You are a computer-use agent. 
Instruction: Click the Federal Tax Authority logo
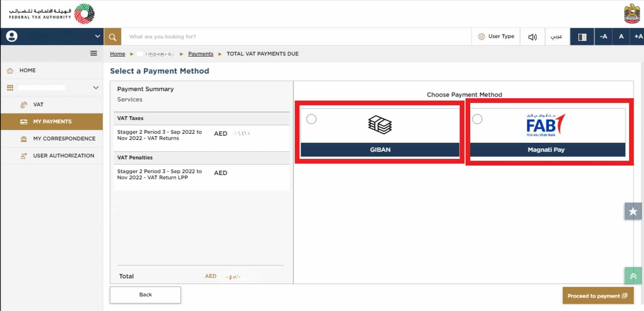tap(52, 14)
